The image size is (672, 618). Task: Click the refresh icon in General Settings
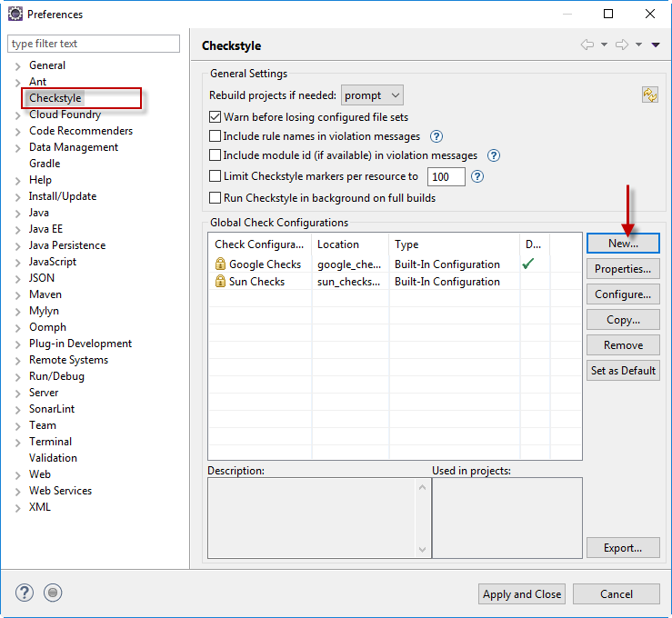(x=649, y=95)
